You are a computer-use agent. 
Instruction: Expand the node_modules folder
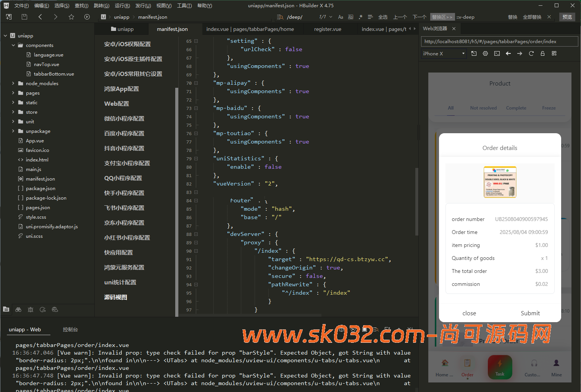coord(13,84)
